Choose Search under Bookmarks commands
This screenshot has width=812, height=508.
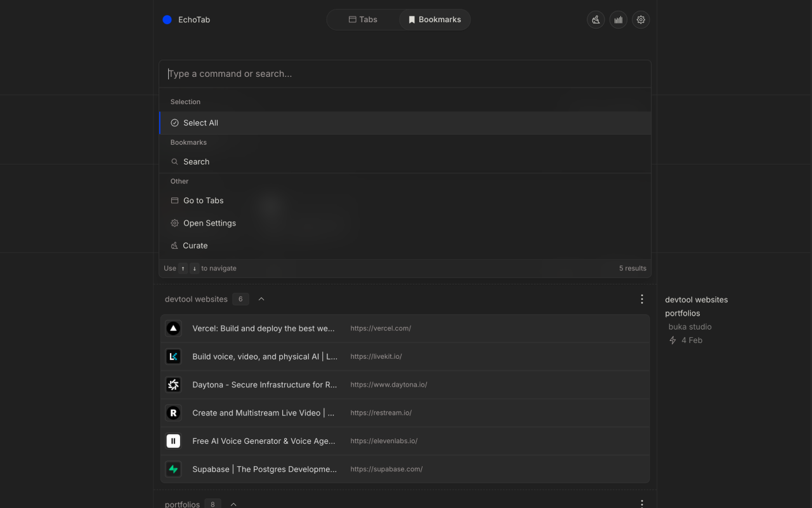tap(405, 161)
